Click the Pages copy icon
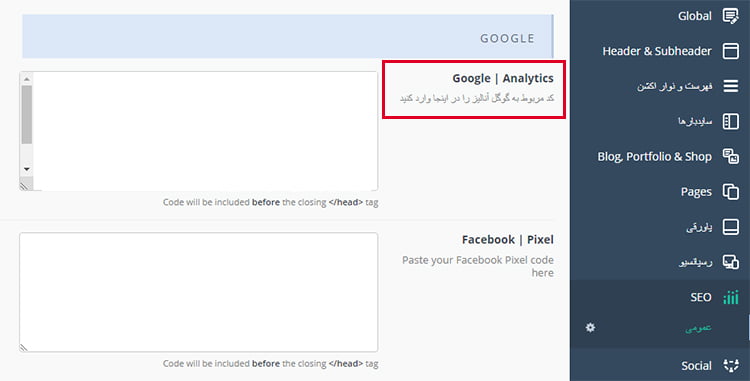 tap(730, 192)
